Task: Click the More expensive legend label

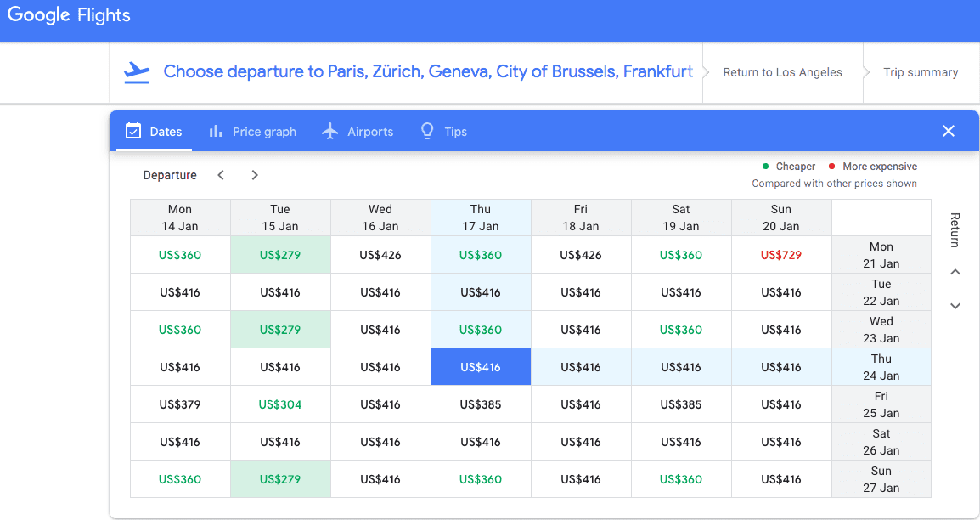Action: coord(880,167)
